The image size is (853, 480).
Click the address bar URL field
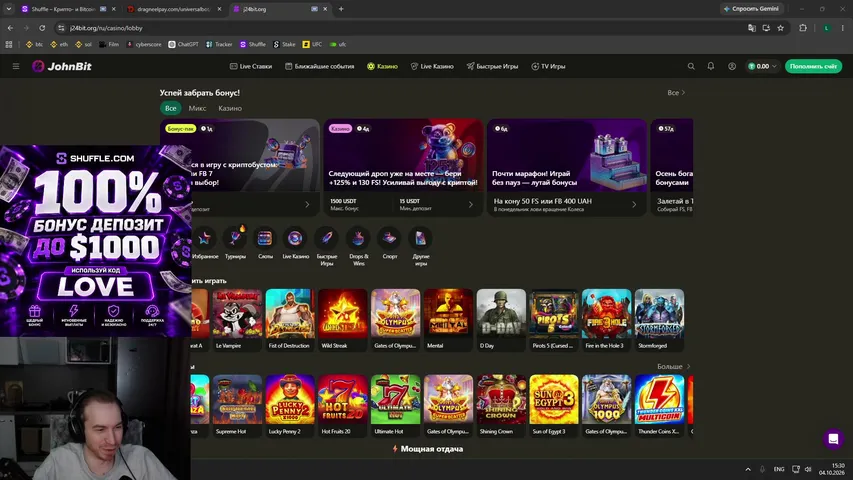coord(403,28)
